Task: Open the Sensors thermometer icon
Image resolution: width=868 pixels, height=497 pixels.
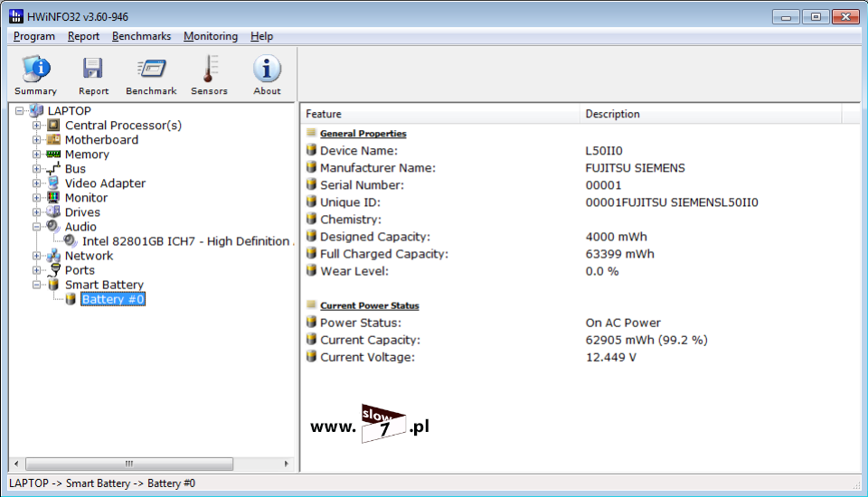Action: click(209, 69)
